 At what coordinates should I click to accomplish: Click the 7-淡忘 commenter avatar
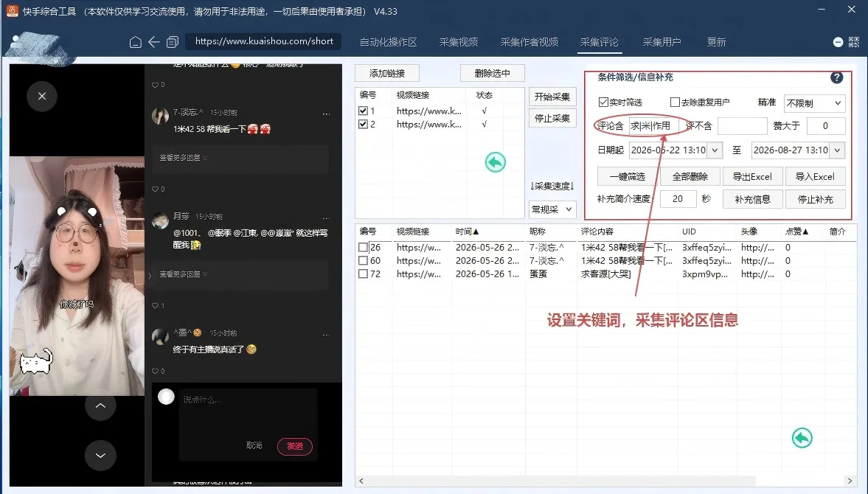point(161,116)
